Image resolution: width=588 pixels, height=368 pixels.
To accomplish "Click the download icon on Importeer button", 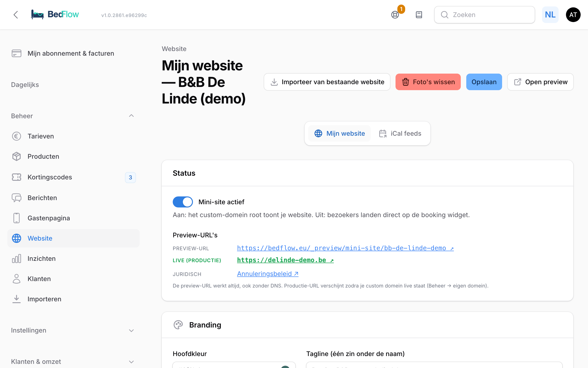I will tap(274, 82).
